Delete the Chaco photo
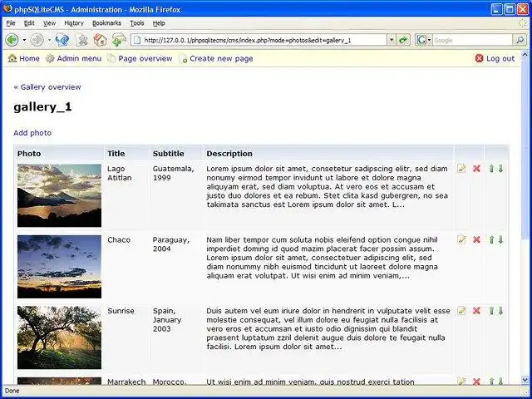Image resolution: width=532 pixels, height=399 pixels. pos(476,239)
